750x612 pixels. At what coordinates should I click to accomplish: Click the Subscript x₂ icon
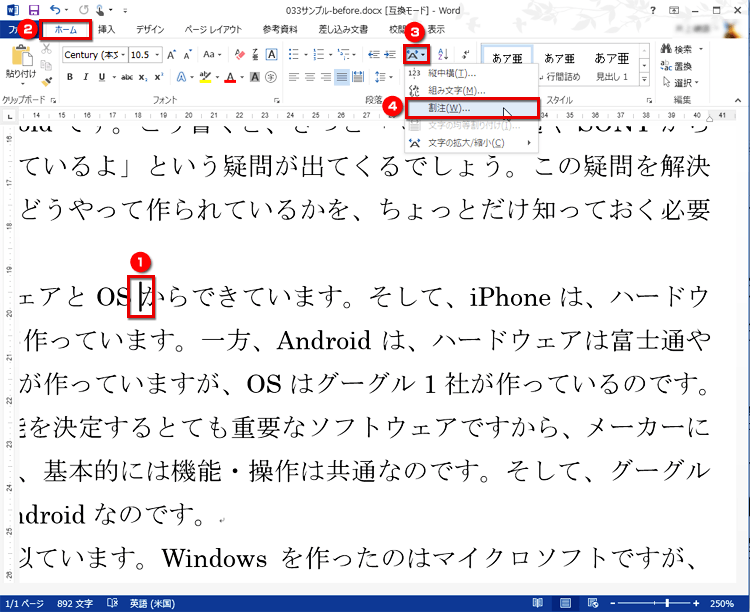coord(143,77)
